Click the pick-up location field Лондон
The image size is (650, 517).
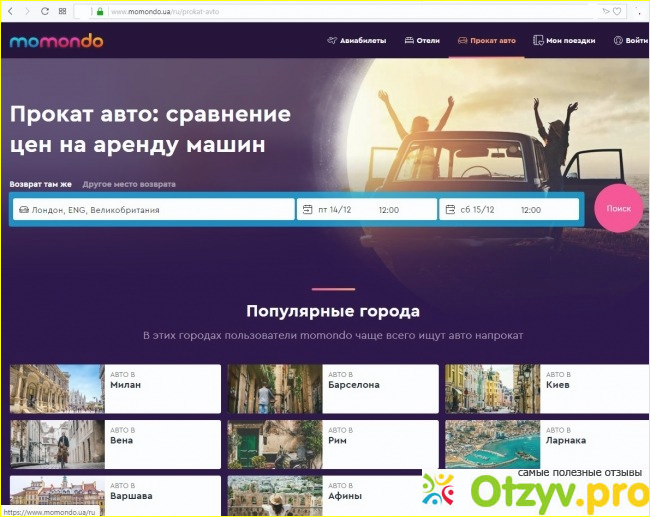click(152, 210)
